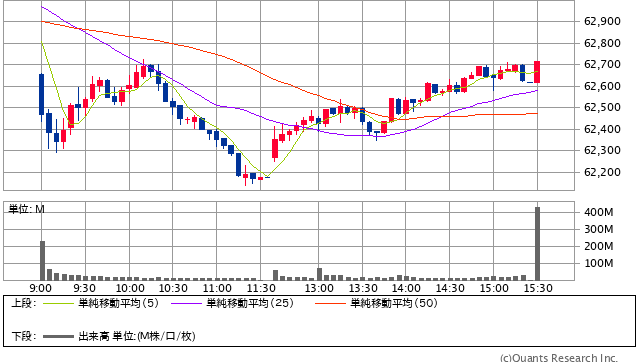Image resolution: width=638 pixels, height=362 pixels.
Task: Click the tall 15:30 closing volume bar
Action: tap(537, 244)
